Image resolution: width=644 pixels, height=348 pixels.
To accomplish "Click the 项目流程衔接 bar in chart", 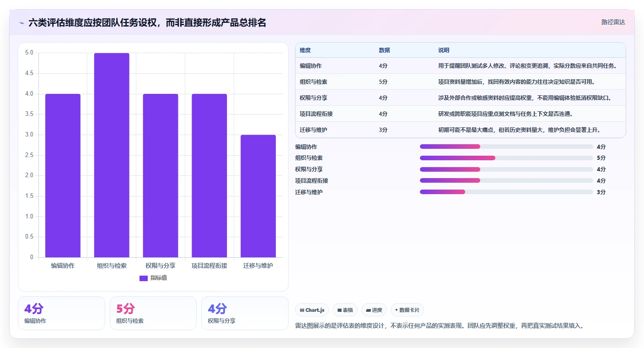I will point(209,175).
